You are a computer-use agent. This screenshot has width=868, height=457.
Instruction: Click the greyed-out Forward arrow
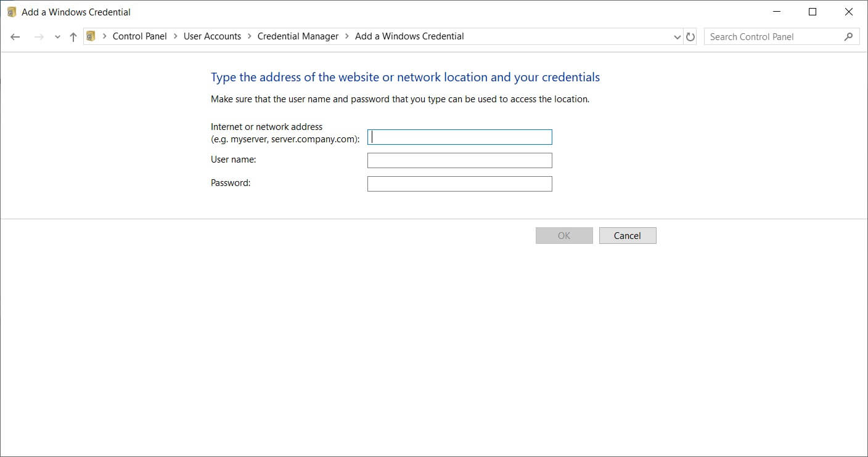(39, 37)
